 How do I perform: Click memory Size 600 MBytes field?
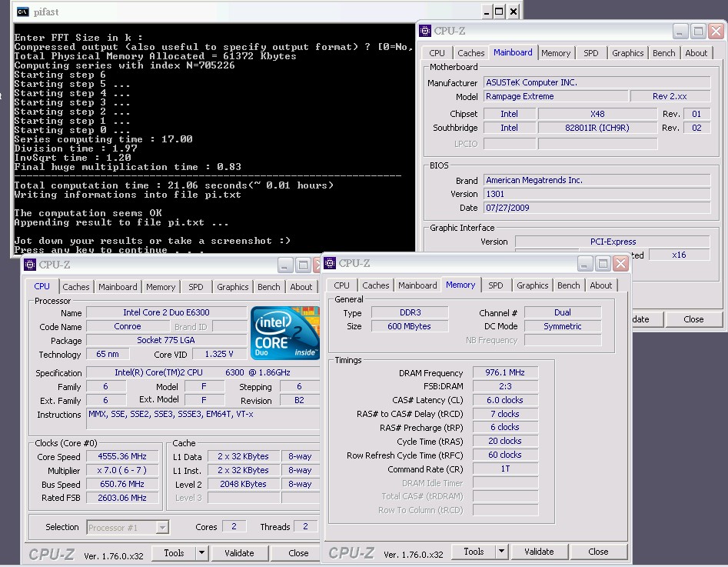point(410,326)
